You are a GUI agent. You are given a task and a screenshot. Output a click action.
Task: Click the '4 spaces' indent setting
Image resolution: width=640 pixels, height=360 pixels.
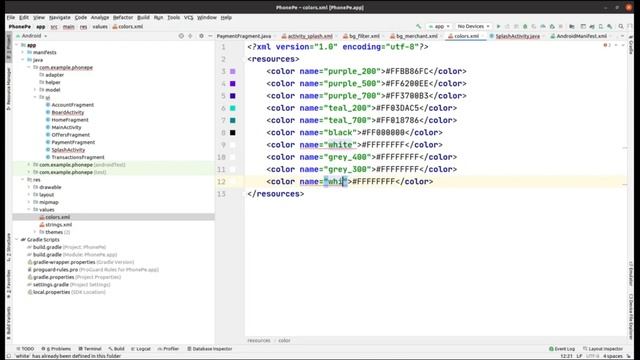click(x=613, y=356)
